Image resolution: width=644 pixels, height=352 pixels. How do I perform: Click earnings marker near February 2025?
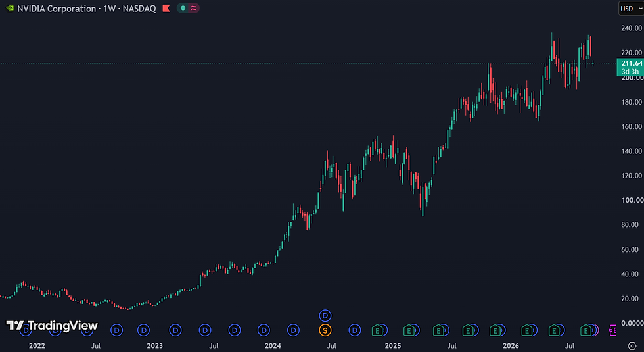[x=409, y=330]
